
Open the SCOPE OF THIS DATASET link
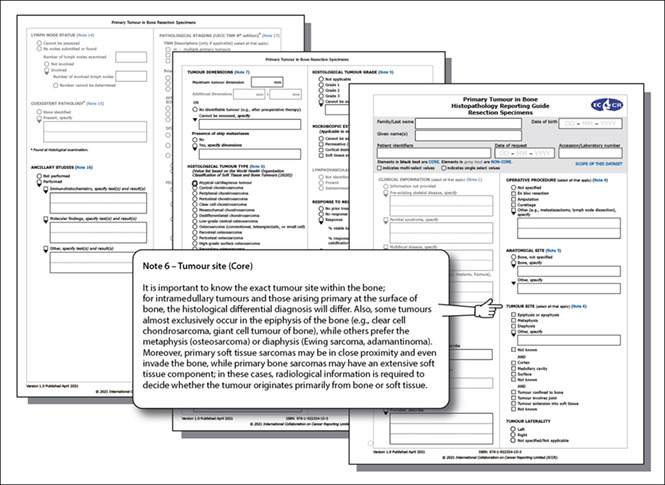[599, 164]
